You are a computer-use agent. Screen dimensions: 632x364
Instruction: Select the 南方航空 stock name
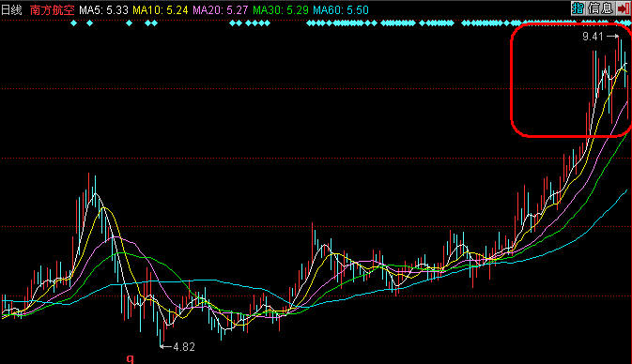tap(52, 10)
